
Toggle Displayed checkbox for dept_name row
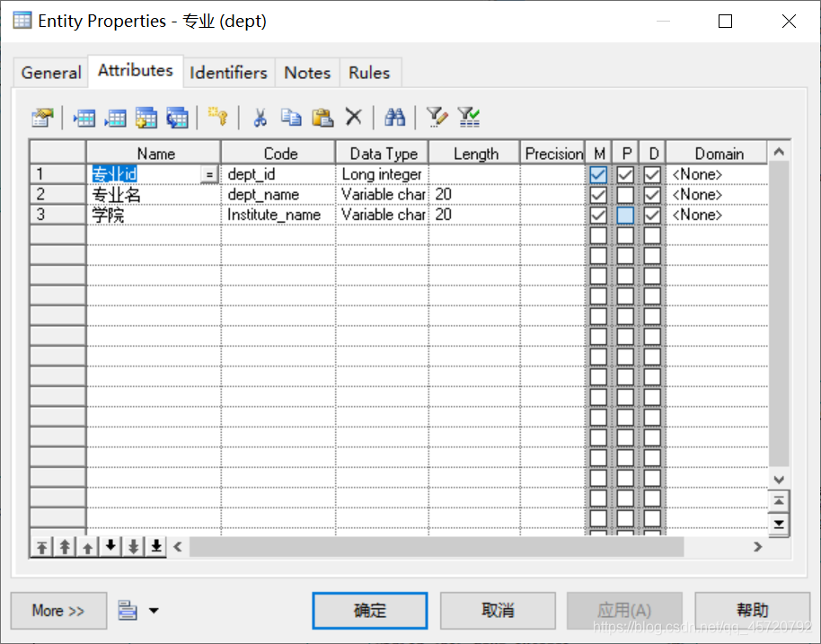coord(652,195)
